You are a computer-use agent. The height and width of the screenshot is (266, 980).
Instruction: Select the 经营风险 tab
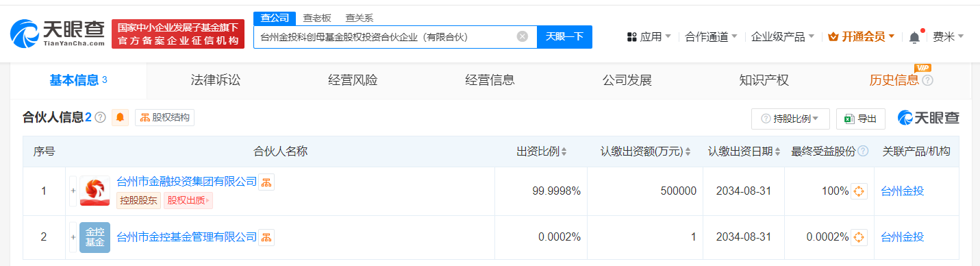pos(353,80)
